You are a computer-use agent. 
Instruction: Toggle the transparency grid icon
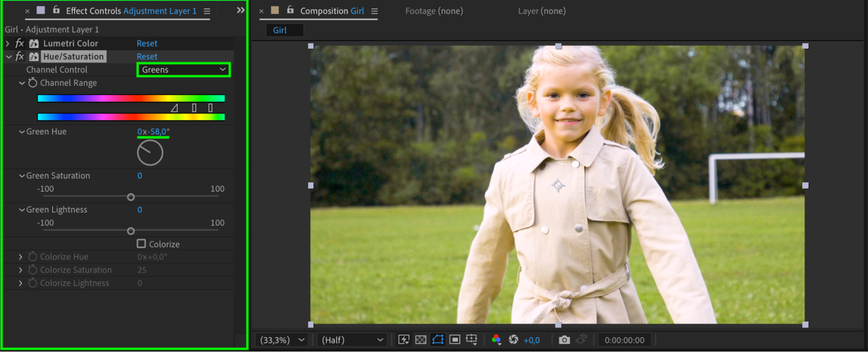pyautogui.click(x=420, y=340)
